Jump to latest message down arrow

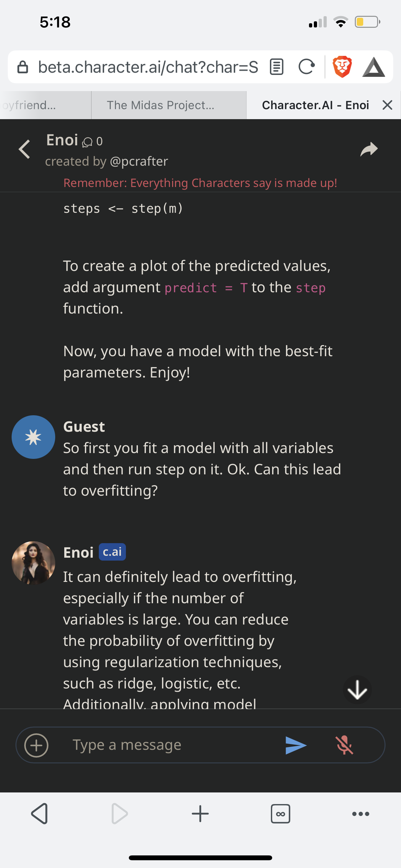357,690
